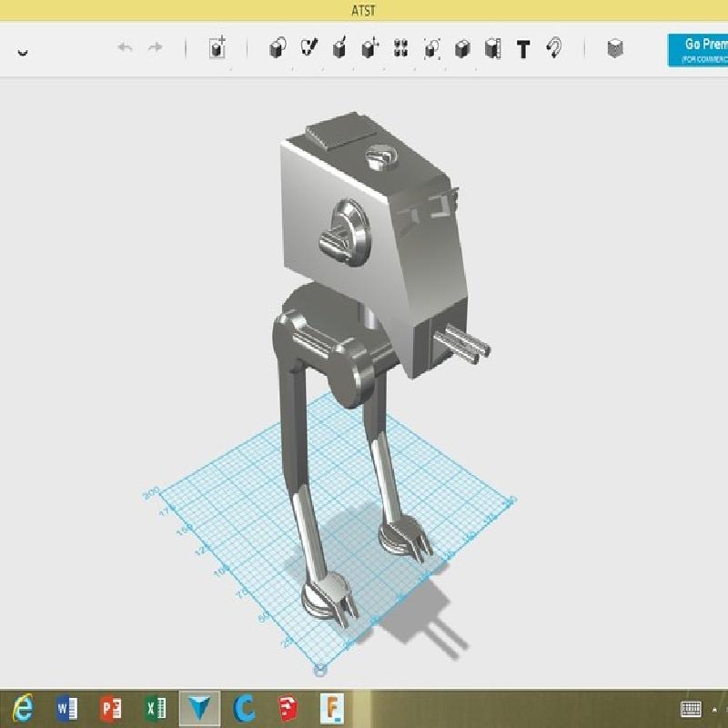The image size is (728, 728).
Task: Open the Combine tool menu
Action: tap(462, 48)
